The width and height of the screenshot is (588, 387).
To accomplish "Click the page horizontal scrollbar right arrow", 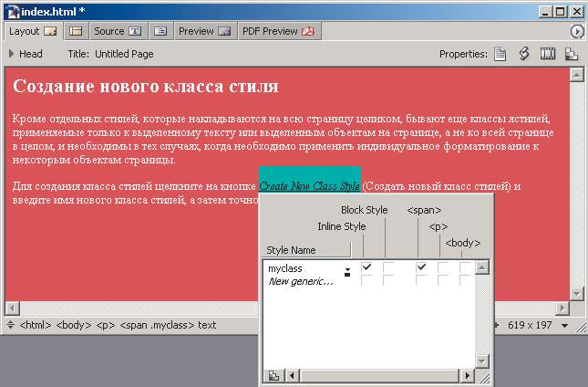I will click(x=562, y=309).
